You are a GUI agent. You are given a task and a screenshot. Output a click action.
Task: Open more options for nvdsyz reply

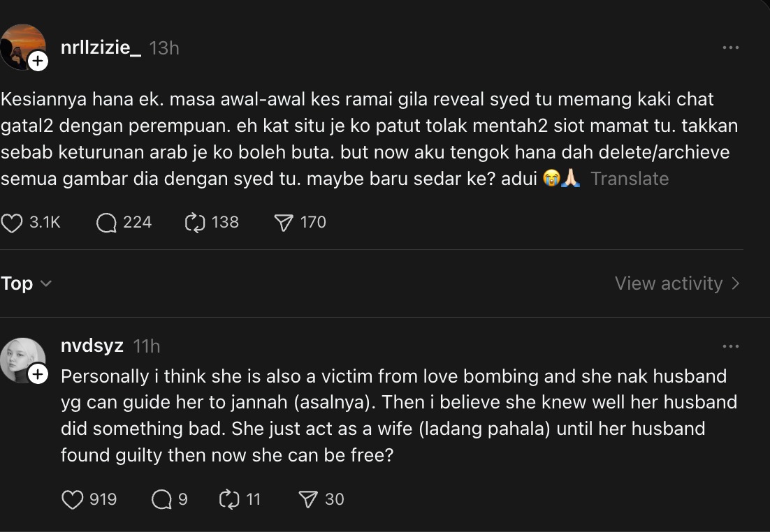(x=730, y=346)
